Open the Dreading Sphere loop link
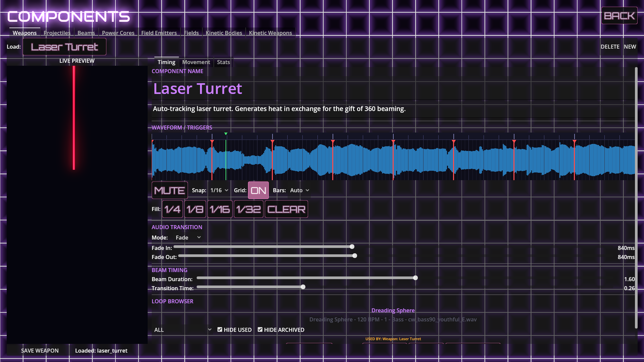The width and height of the screenshot is (644, 362). pos(393,310)
